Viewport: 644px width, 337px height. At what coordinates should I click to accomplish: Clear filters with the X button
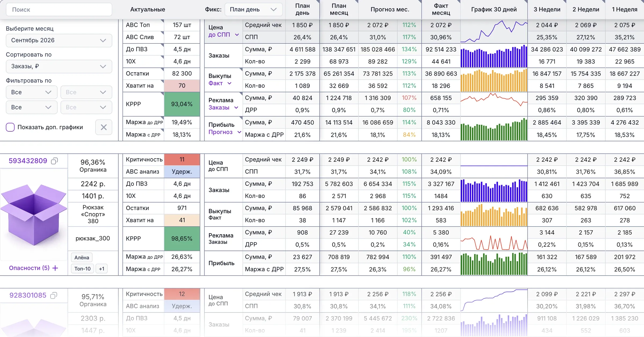coord(104,127)
